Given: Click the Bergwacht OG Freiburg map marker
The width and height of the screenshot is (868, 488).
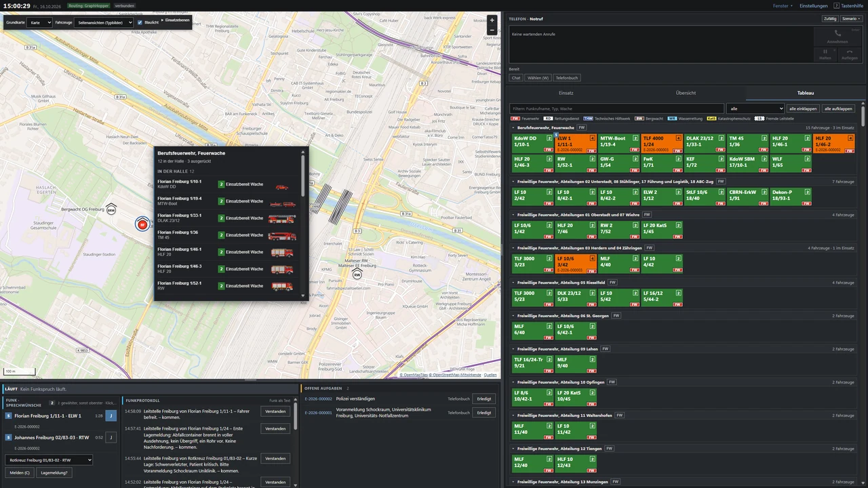Looking at the screenshot, I should (111, 210).
